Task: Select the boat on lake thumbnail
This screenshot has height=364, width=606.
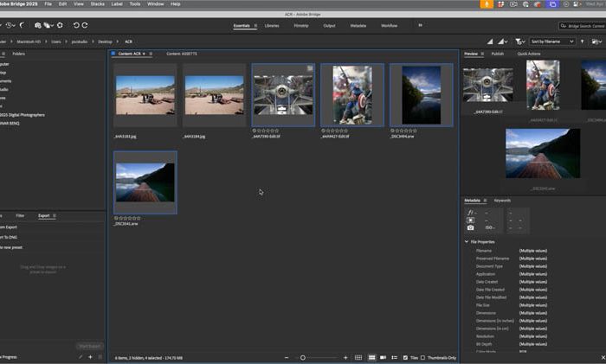Action: tap(145, 182)
